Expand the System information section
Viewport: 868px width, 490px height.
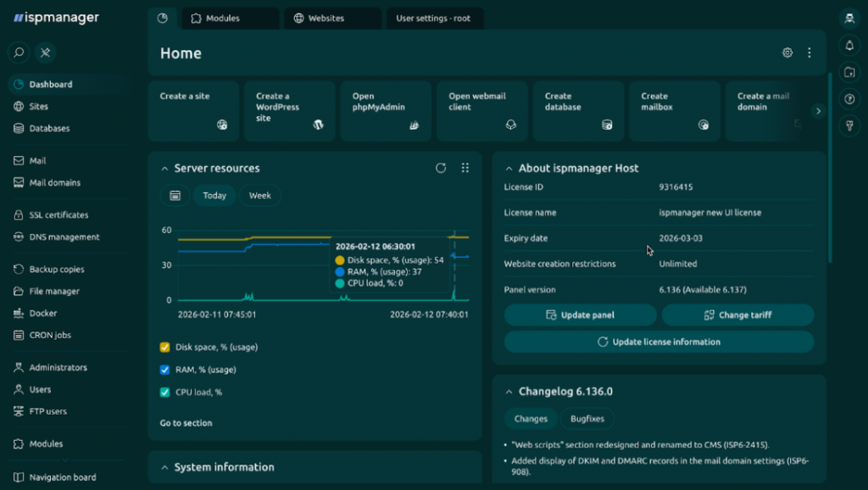pyautogui.click(x=164, y=467)
